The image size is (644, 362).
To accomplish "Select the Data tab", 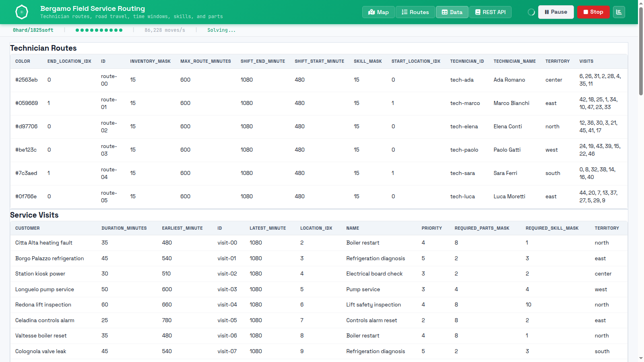I will click(x=452, y=12).
